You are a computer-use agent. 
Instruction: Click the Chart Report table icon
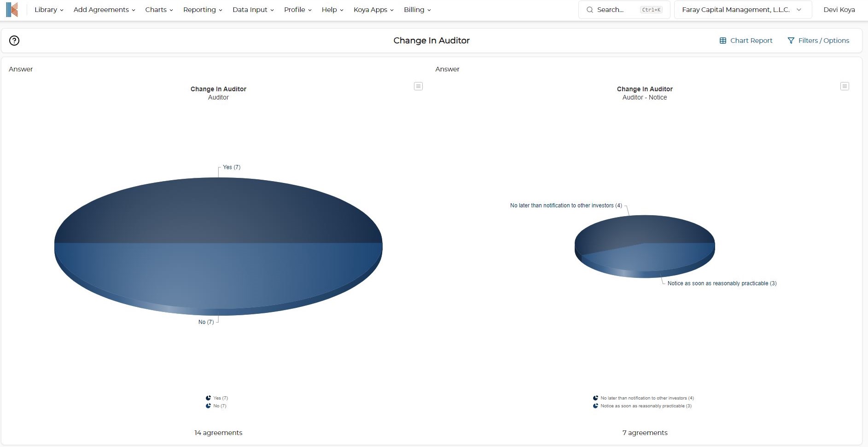pos(723,41)
